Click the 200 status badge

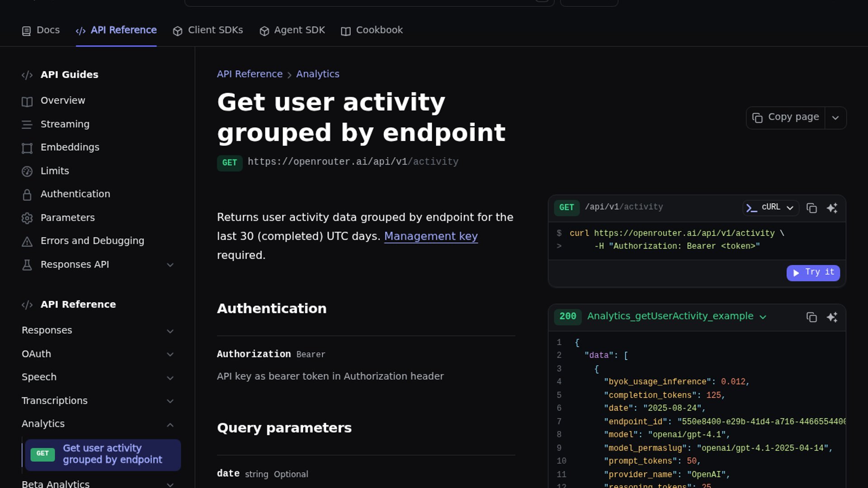click(568, 317)
